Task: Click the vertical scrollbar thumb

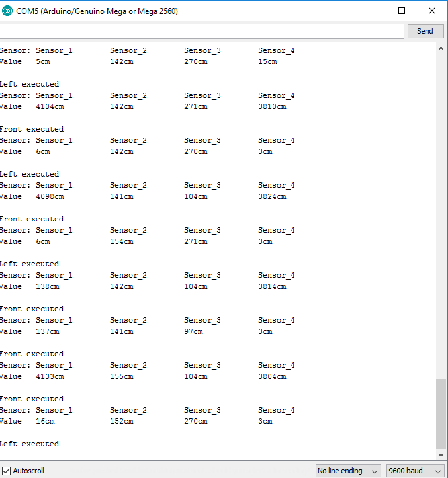Action: [x=441, y=414]
